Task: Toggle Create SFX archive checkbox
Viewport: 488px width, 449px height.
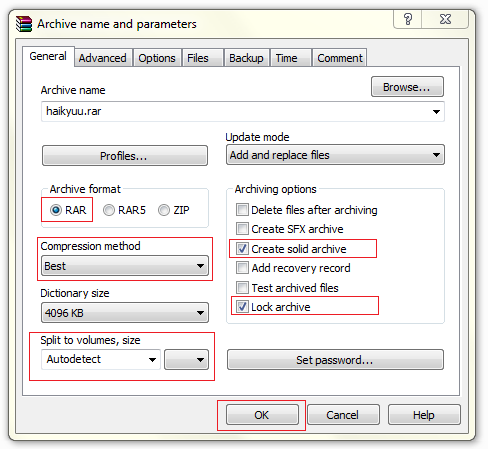Action: click(242, 229)
